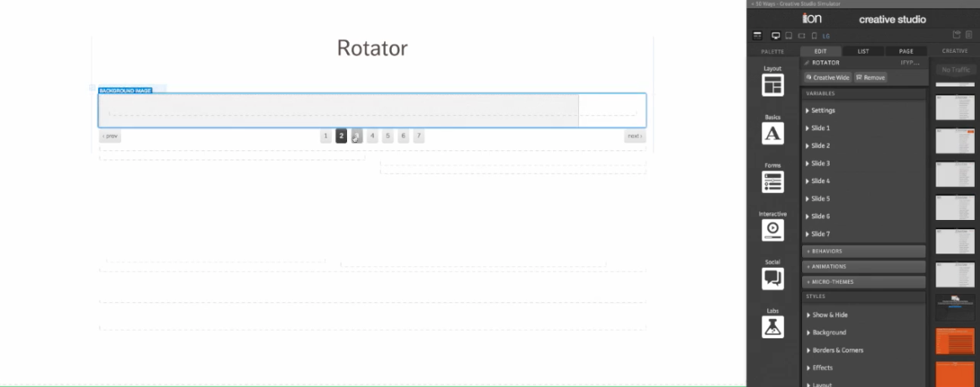Open the Basics palette icon
980x387 pixels.
pos(772,133)
